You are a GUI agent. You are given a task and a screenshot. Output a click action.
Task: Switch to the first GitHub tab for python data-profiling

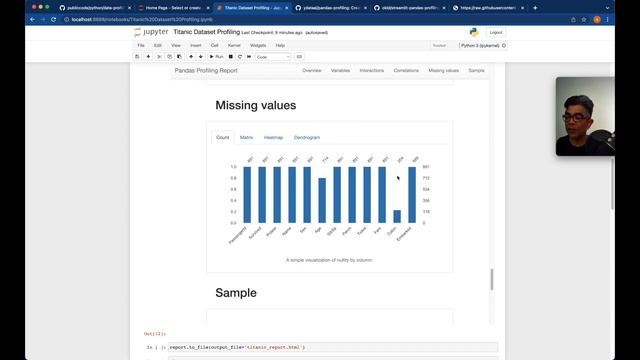click(x=95, y=8)
